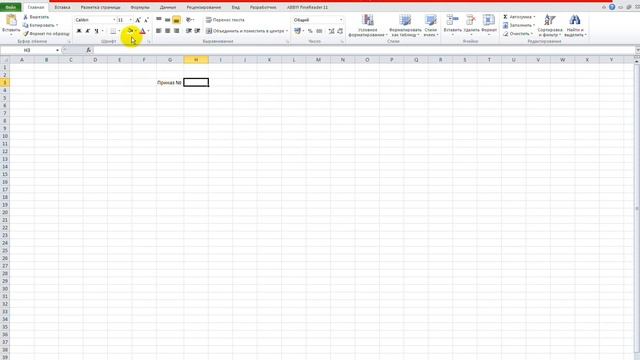Open Sort and Filter (Сортировка и фильтр)
640x360 pixels.
pos(550,25)
